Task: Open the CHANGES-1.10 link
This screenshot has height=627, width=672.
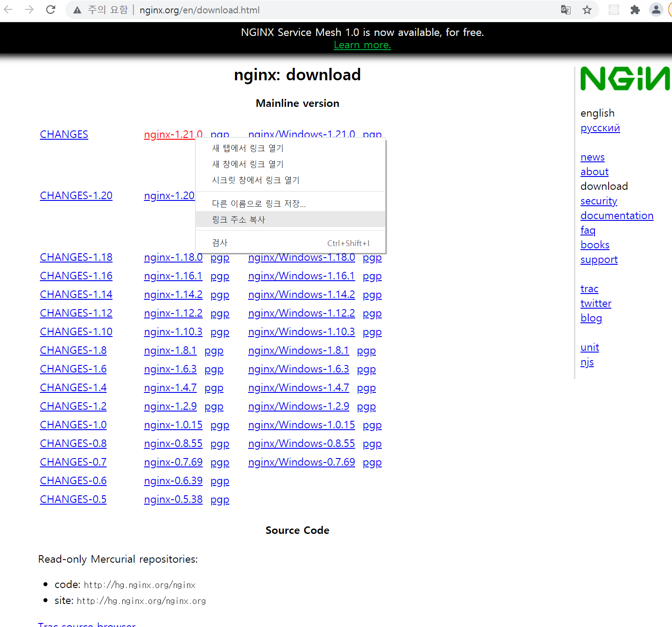Action: (x=76, y=332)
